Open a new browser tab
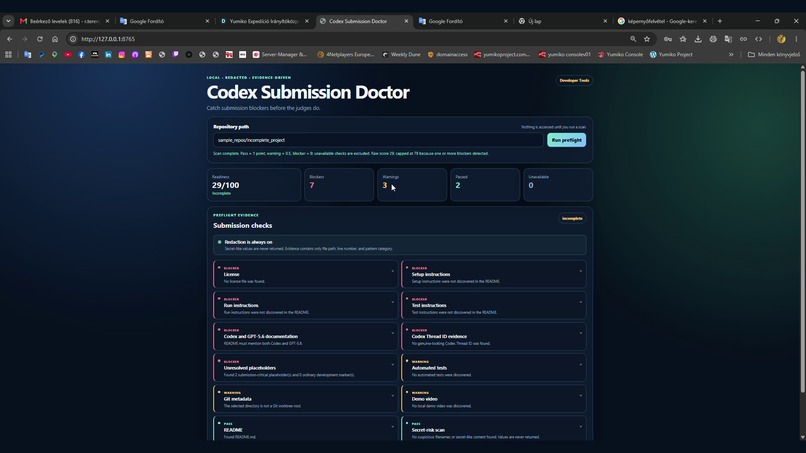The width and height of the screenshot is (806, 453). pos(720,21)
